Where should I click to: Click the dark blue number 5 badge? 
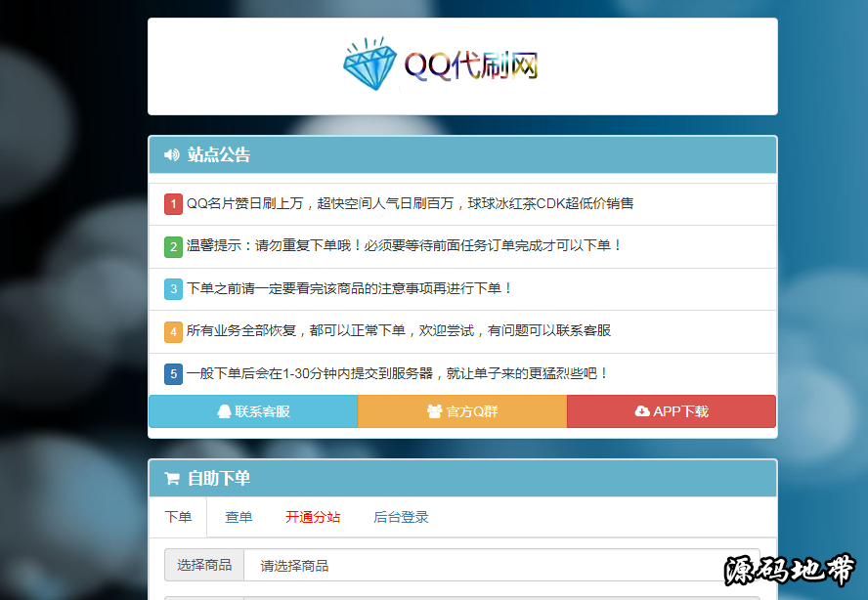click(x=173, y=374)
